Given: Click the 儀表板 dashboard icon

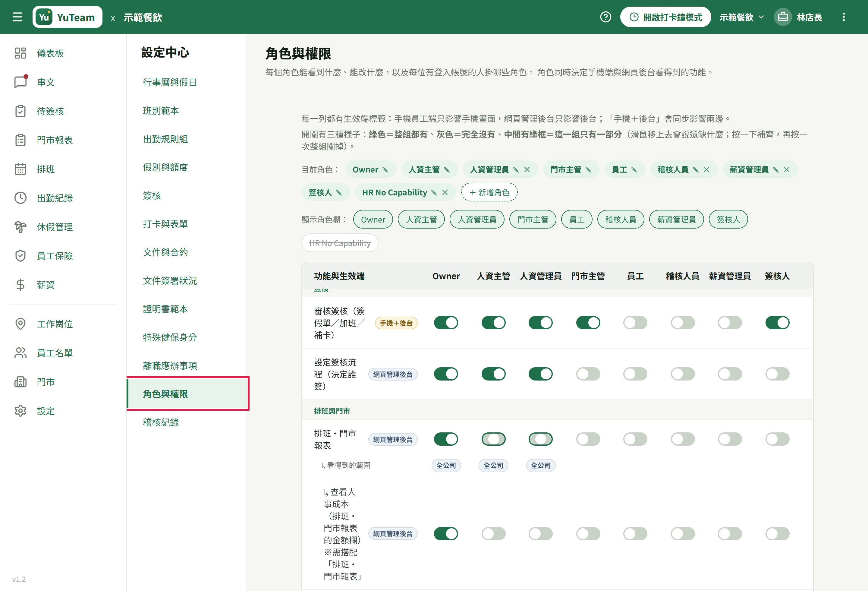Looking at the screenshot, I should point(20,53).
